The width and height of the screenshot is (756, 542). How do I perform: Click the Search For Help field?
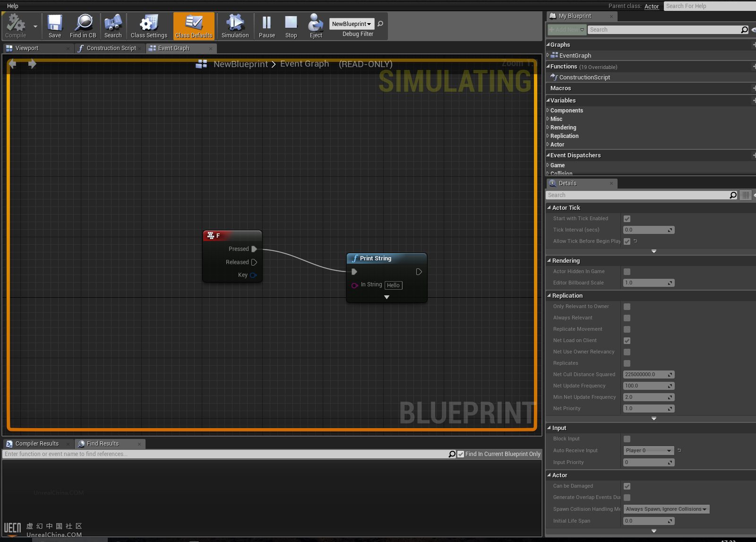tap(710, 6)
